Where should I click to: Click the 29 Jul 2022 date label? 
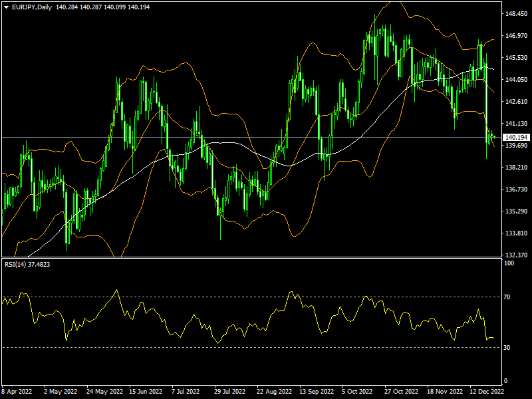point(229,391)
